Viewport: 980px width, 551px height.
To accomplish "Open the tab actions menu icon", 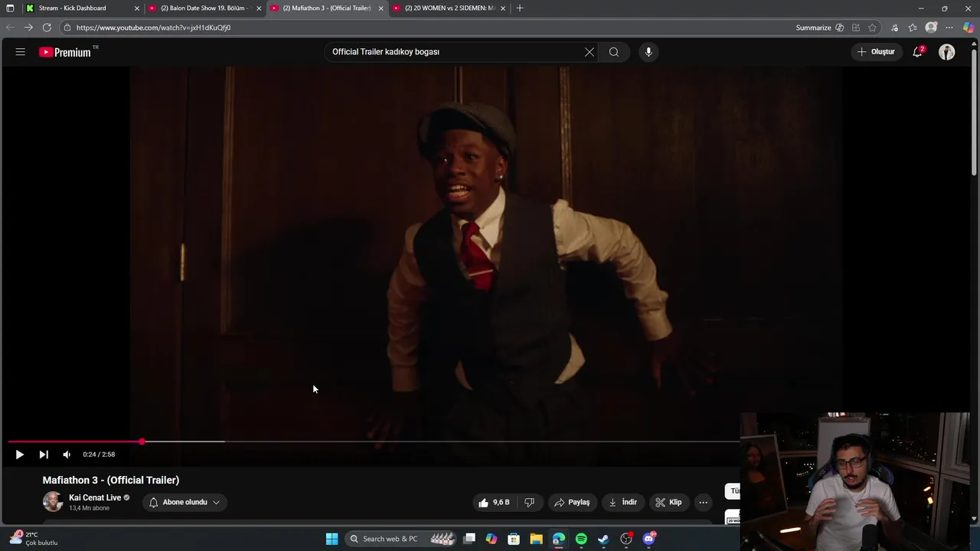I will 10,8.
